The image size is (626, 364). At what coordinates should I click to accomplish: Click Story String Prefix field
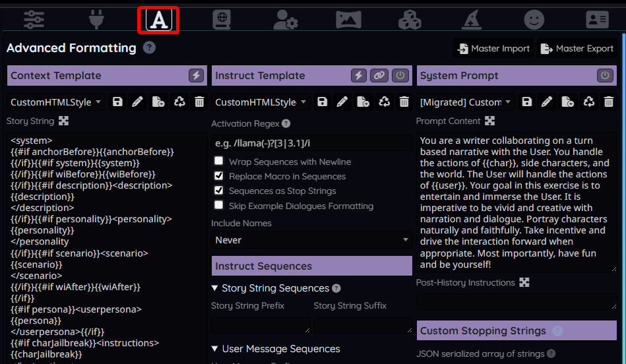261,325
